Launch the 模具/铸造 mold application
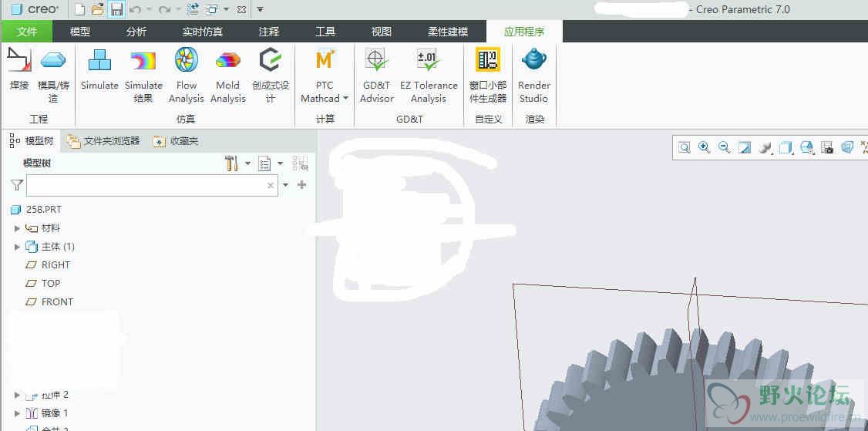This screenshot has height=431, width=868. tap(54, 76)
